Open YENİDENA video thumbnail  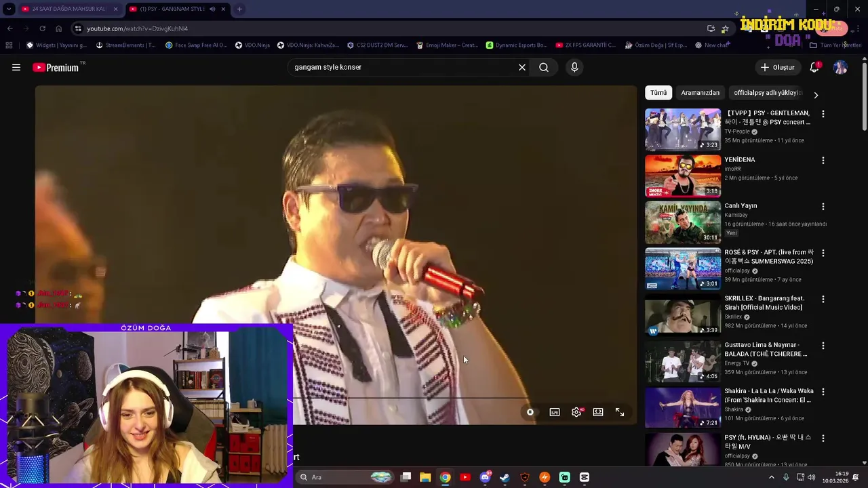(x=683, y=176)
